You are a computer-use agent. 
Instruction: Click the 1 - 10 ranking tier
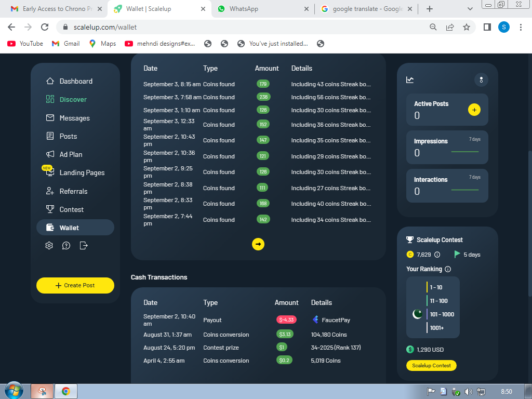point(436,287)
